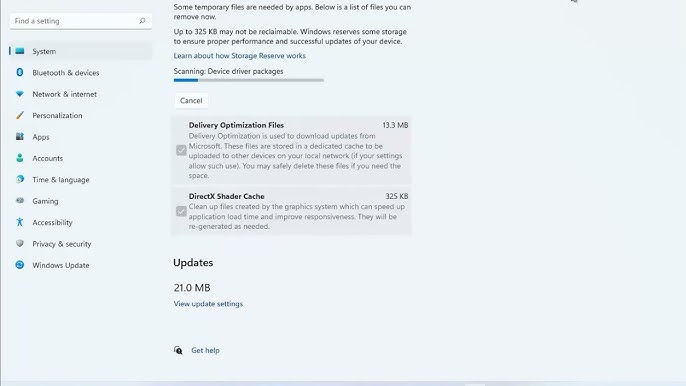This screenshot has height=386, width=686.
Task: Open the Privacy & security shield icon
Action: point(20,243)
